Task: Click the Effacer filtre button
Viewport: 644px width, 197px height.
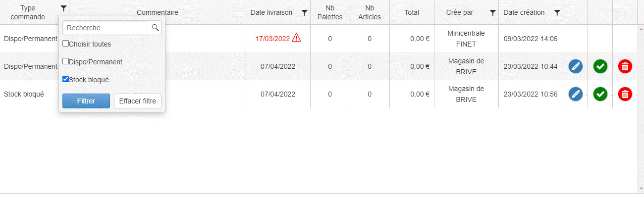Action: [138, 101]
